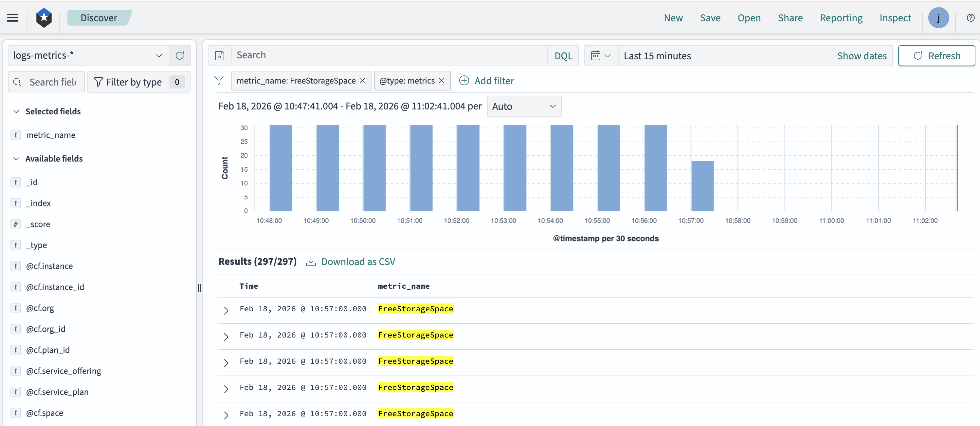Refresh the logs-metrics-* index pattern
The height and width of the screenshot is (426, 980).
(x=180, y=56)
